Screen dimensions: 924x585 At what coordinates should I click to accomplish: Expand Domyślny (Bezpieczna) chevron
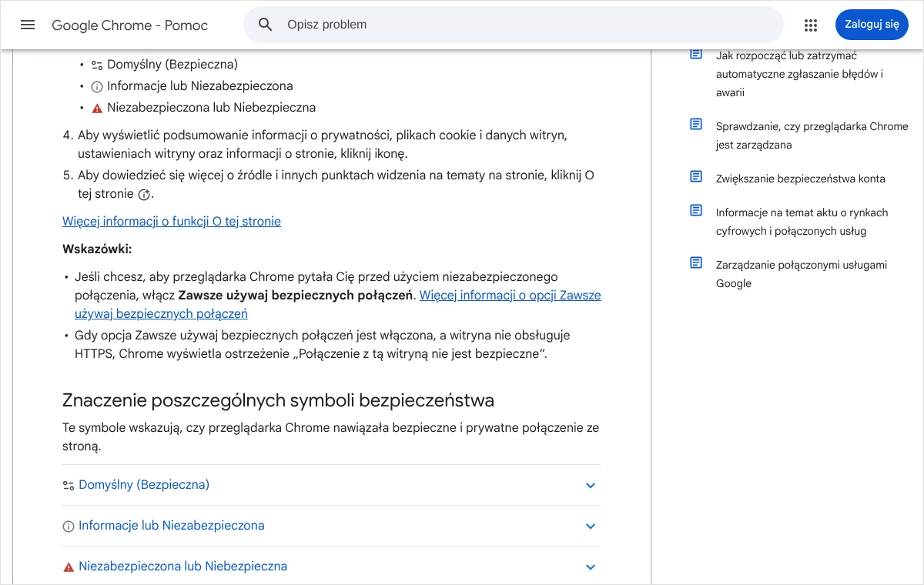(x=591, y=486)
